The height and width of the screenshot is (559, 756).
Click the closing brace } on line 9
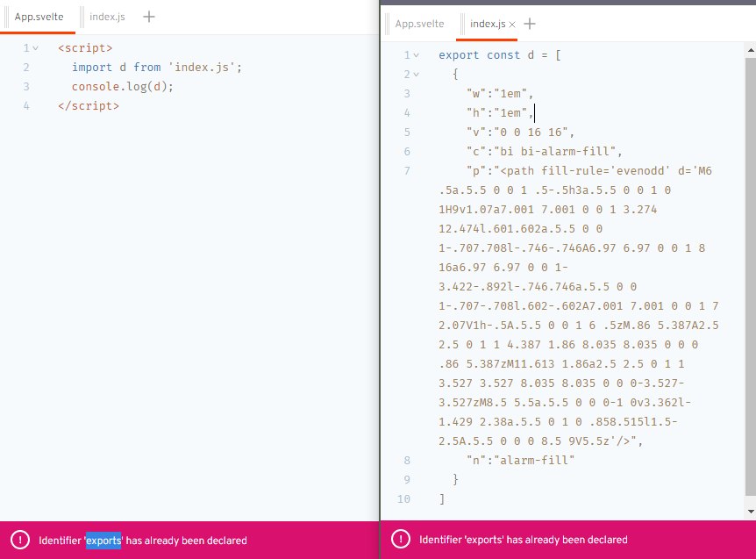coord(455,479)
